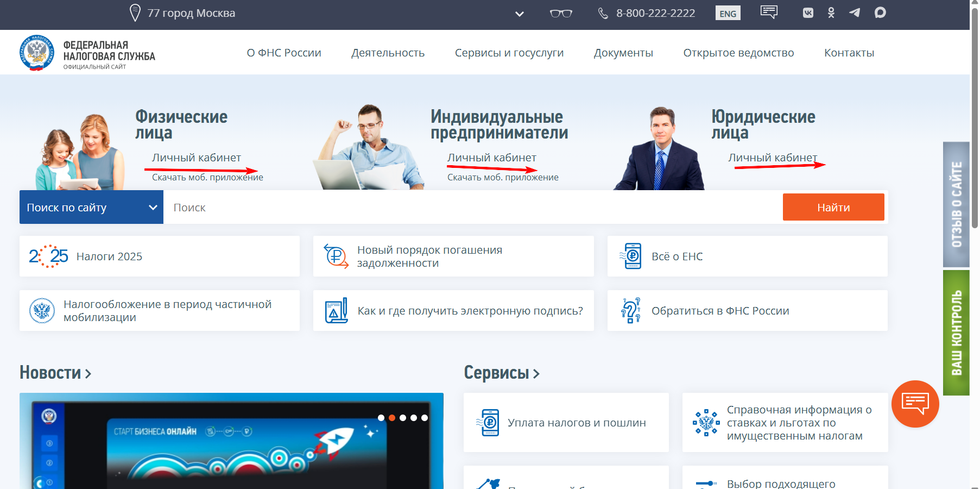Click the Новости section heading

pyautogui.click(x=50, y=373)
